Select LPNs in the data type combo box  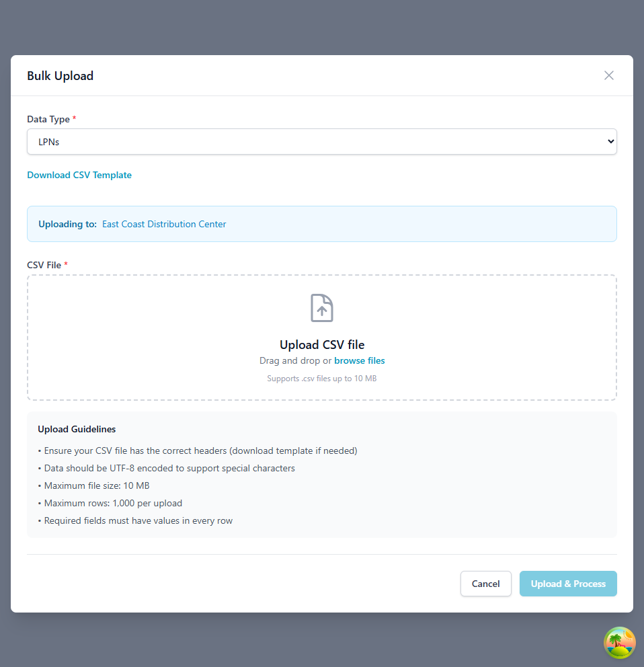[x=321, y=141]
